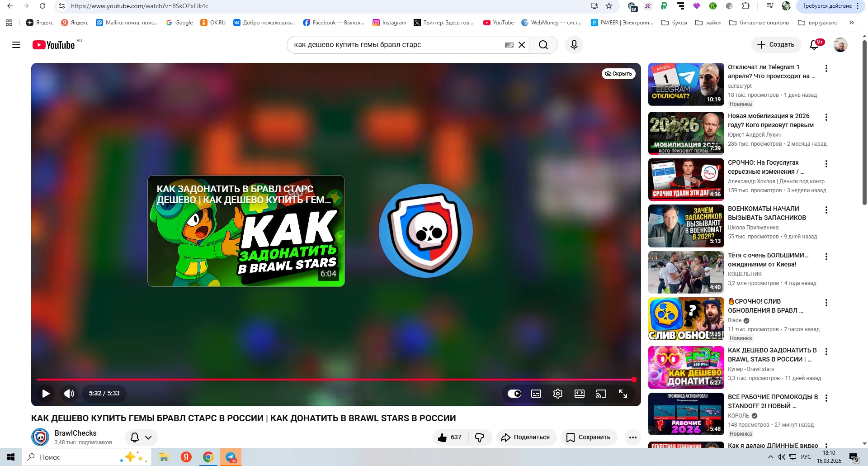This screenshot has height=466, width=868.
Task: Open the WebMoney bookmark
Action: (552, 23)
